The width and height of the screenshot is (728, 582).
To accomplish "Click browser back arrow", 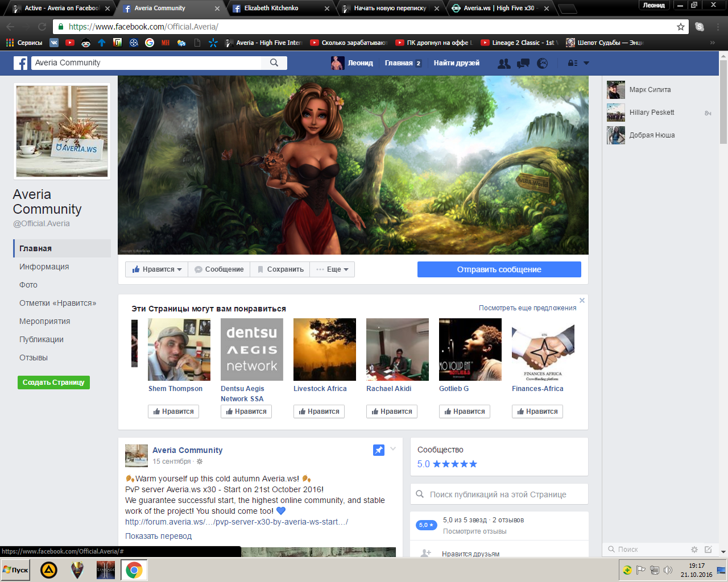I will coord(10,27).
